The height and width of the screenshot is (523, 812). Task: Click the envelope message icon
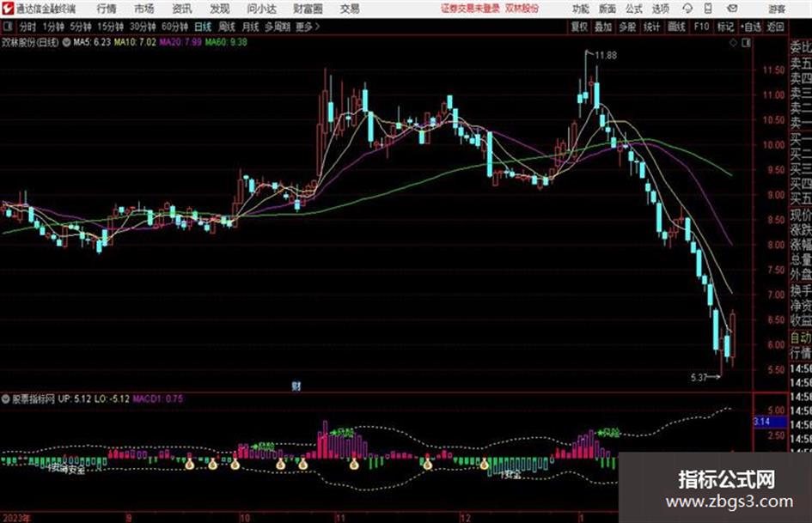[x=732, y=9]
